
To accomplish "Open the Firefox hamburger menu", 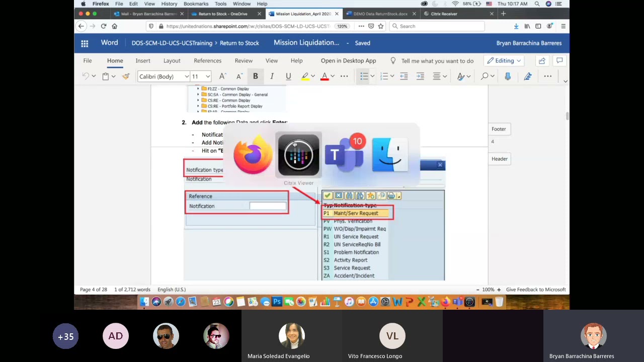I will click(x=563, y=26).
